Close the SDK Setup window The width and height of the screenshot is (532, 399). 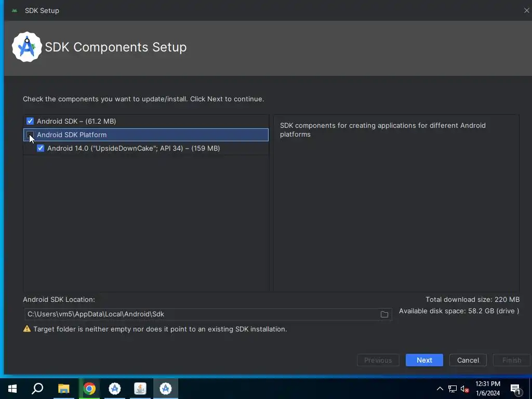point(527,10)
